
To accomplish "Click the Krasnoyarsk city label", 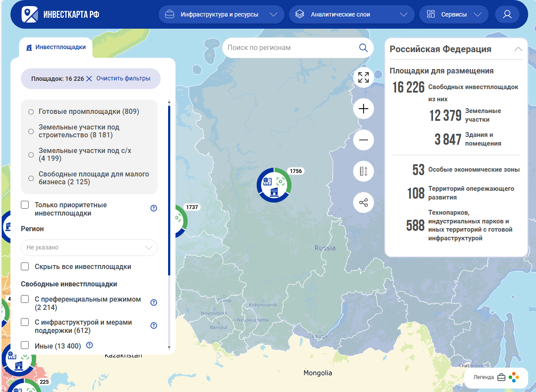I will point(263,305).
